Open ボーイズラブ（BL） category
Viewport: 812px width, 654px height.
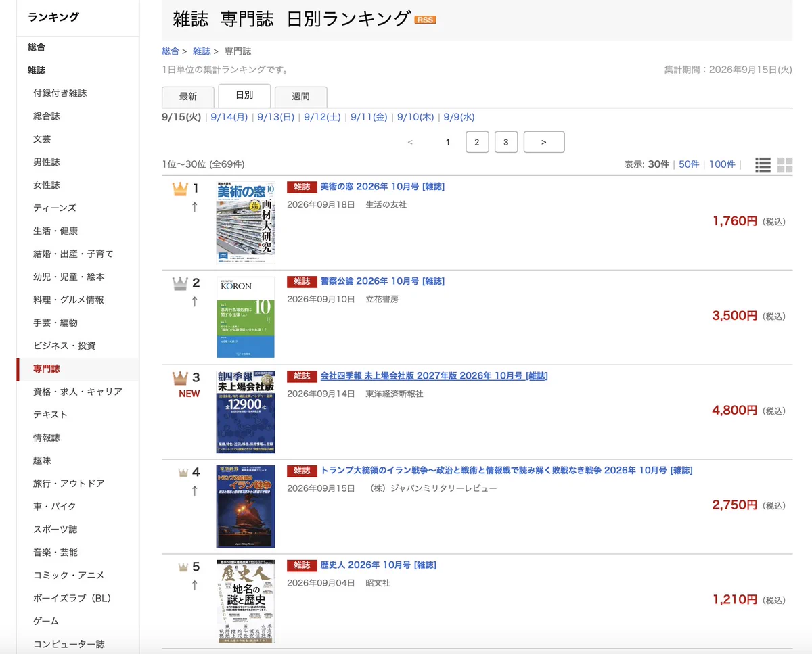click(72, 599)
